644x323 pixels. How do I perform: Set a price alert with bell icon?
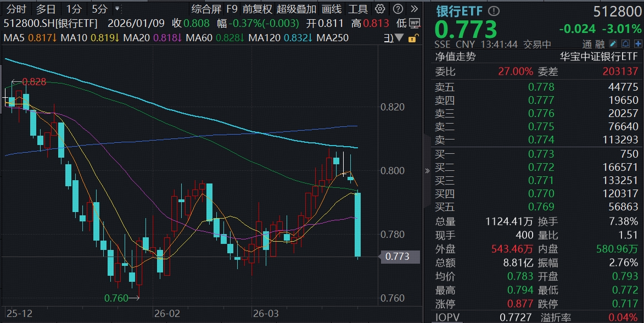pyautogui.click(x=625, y=44)
